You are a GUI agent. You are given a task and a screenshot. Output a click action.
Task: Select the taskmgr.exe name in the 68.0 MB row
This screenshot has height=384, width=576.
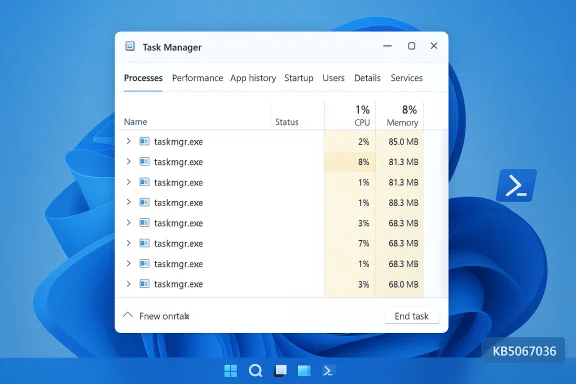pos(179,284)
